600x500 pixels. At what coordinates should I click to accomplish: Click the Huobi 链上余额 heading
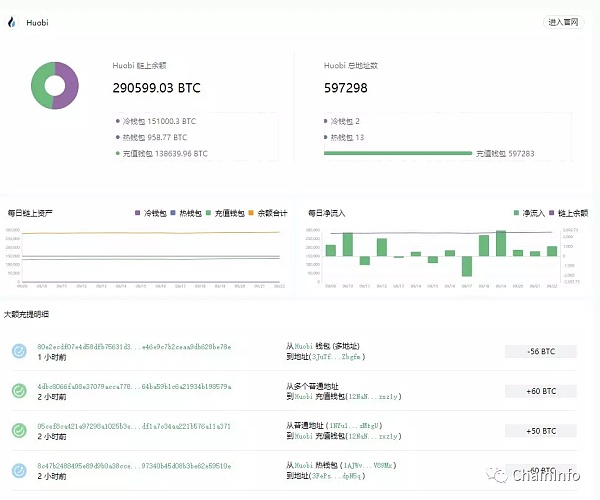pyautogui.click(x=139, y=65)
